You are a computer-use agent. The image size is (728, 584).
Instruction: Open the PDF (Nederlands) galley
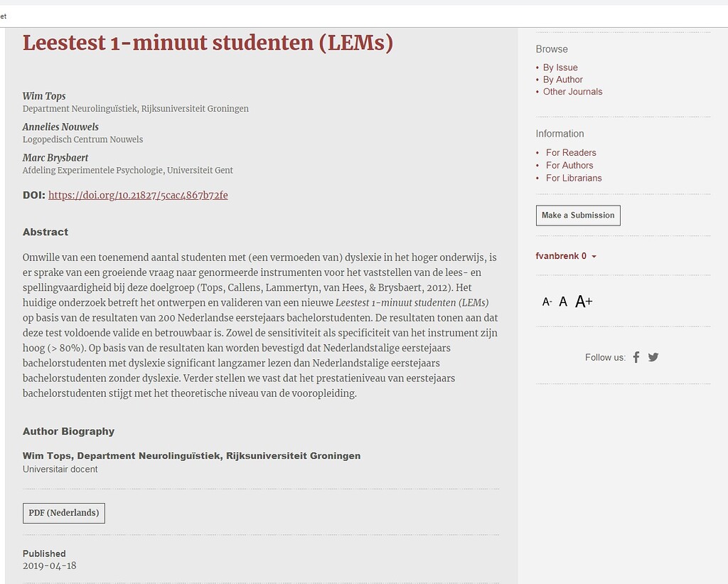tap(64, 513)
